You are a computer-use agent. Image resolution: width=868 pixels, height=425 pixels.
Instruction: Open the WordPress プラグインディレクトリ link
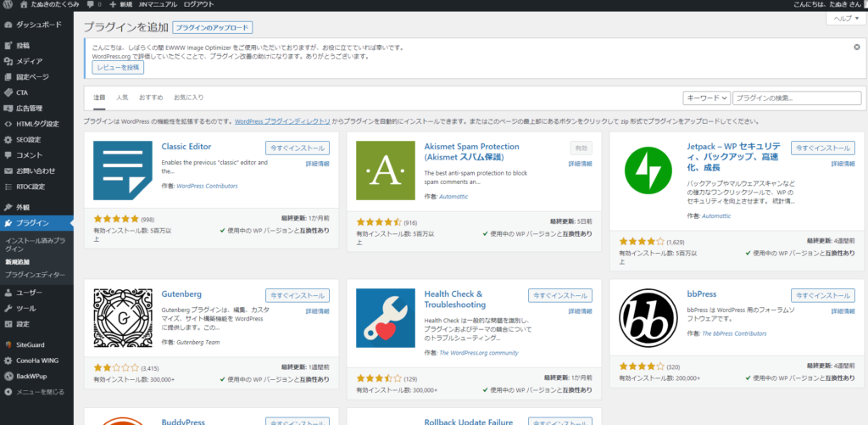click(x=282, y=121)
